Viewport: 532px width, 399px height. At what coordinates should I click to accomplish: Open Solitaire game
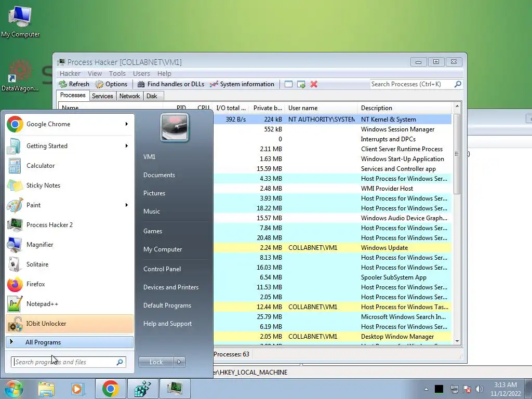70,264
